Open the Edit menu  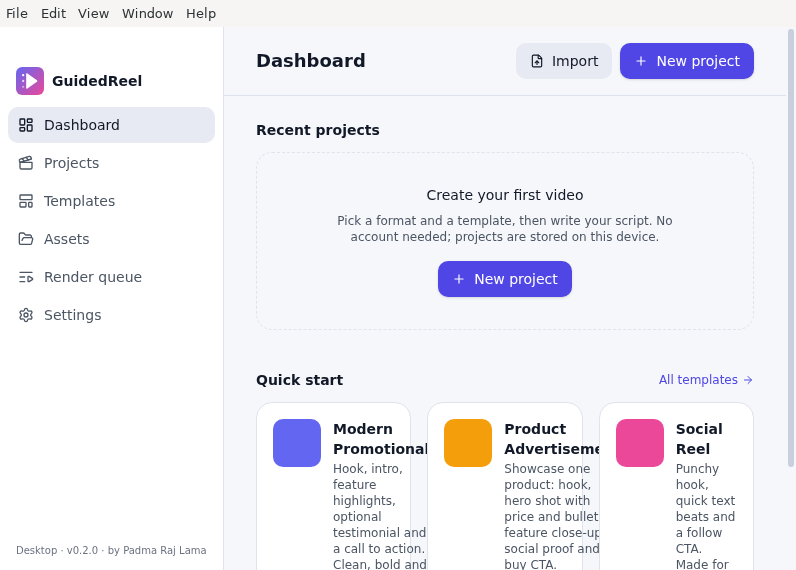[53, 13]
